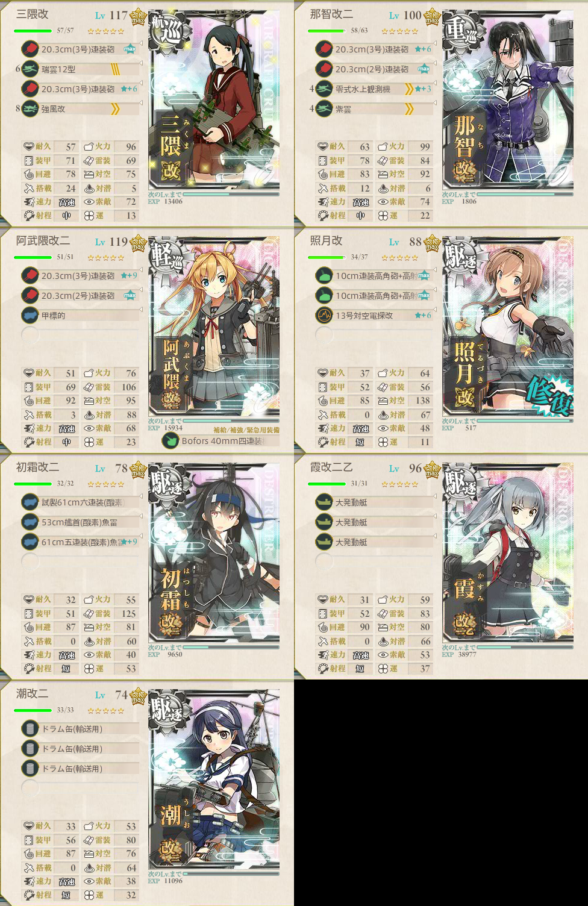
Task: Select the 瑞雲12型 seaplane icon
Action: click(30, 69)
